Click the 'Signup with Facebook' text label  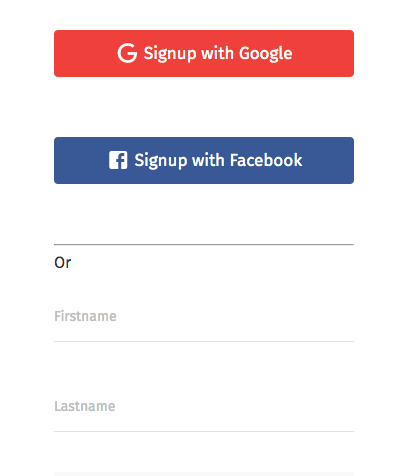(218, 160)
